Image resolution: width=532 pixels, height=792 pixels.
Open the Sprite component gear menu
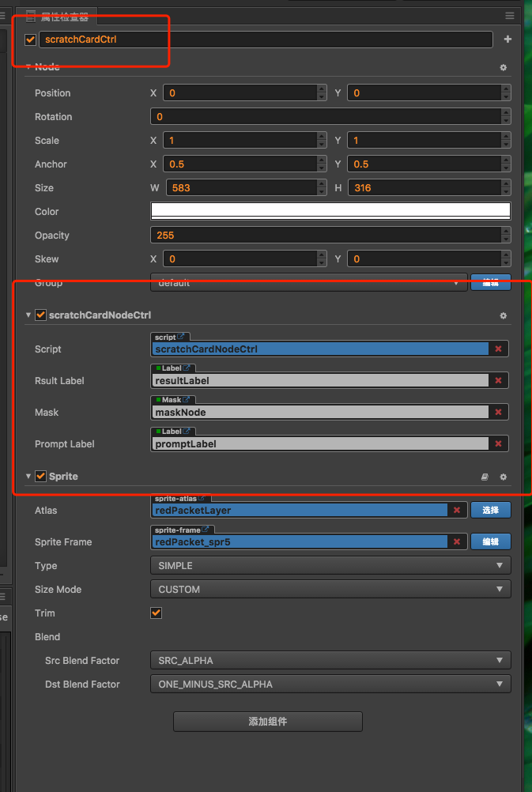pos(504,477)
